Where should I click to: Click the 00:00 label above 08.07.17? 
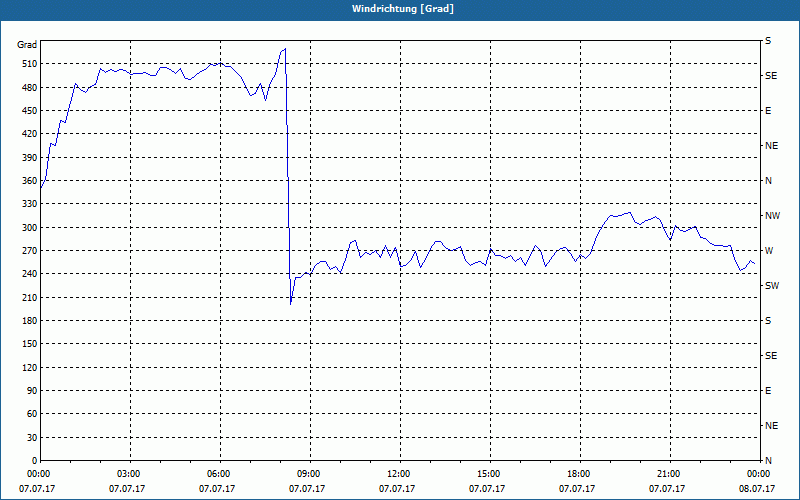coord(759,473)
